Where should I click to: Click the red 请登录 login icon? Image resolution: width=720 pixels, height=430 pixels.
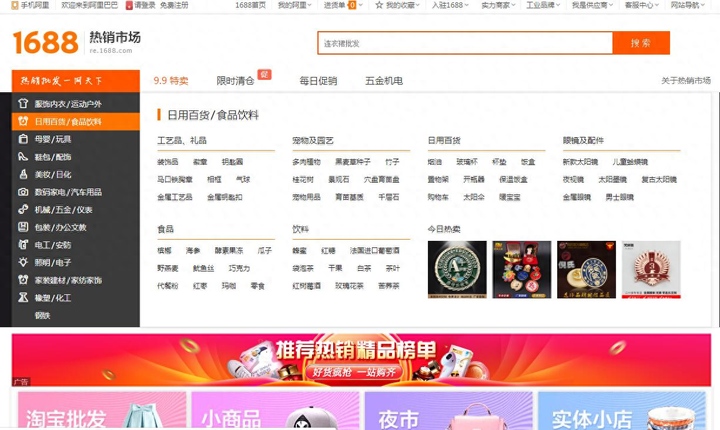point(129,5)
